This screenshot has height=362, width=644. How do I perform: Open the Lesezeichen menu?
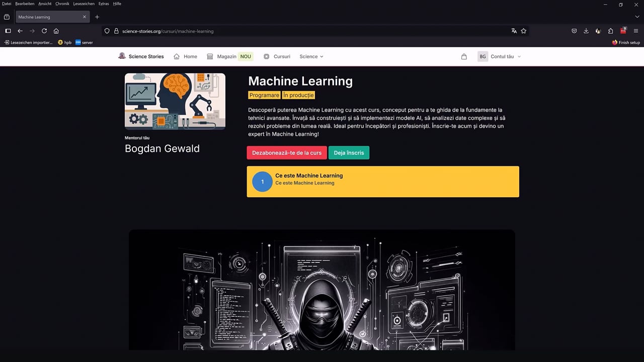coord(84,4)
